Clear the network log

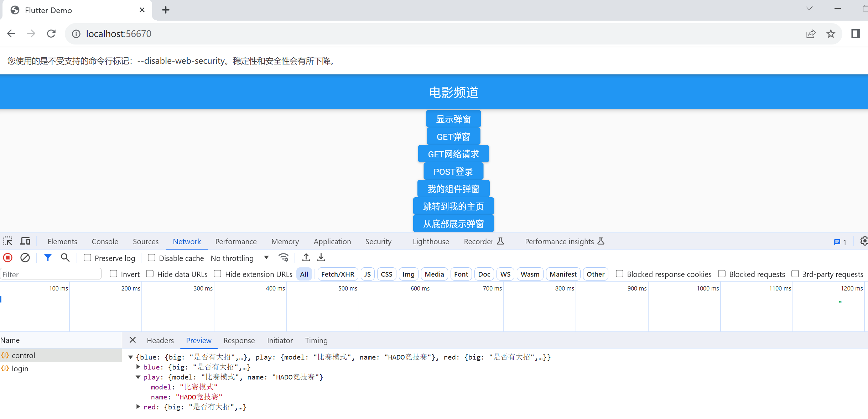coord(25,258)
